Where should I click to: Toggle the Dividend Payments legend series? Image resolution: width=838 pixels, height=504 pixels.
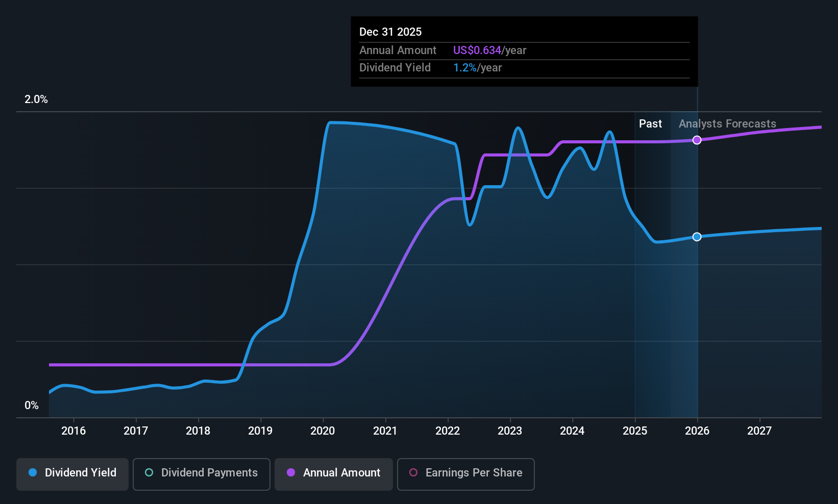pyautogui.click(x=202, y=474)
